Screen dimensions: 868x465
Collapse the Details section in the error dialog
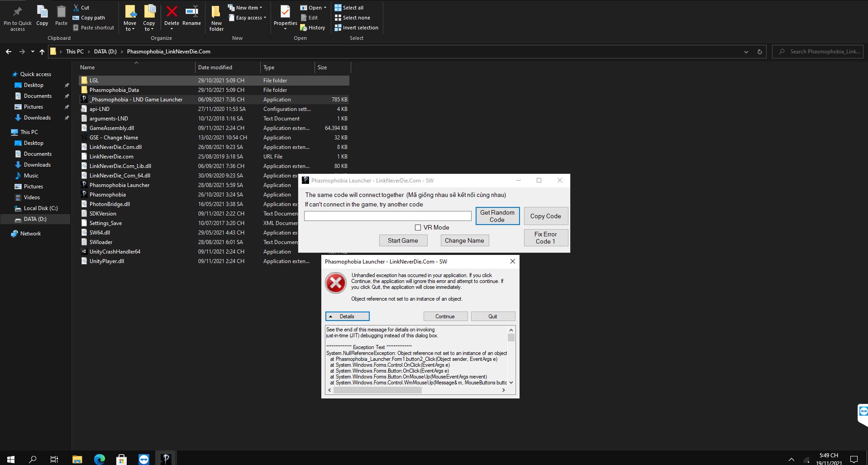[x=347, y=316]
